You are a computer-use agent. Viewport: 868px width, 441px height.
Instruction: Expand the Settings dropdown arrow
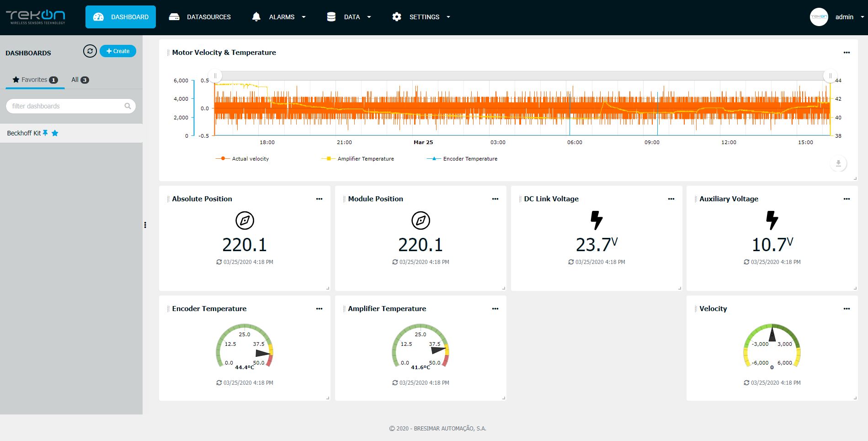click(x=448, y=17)
